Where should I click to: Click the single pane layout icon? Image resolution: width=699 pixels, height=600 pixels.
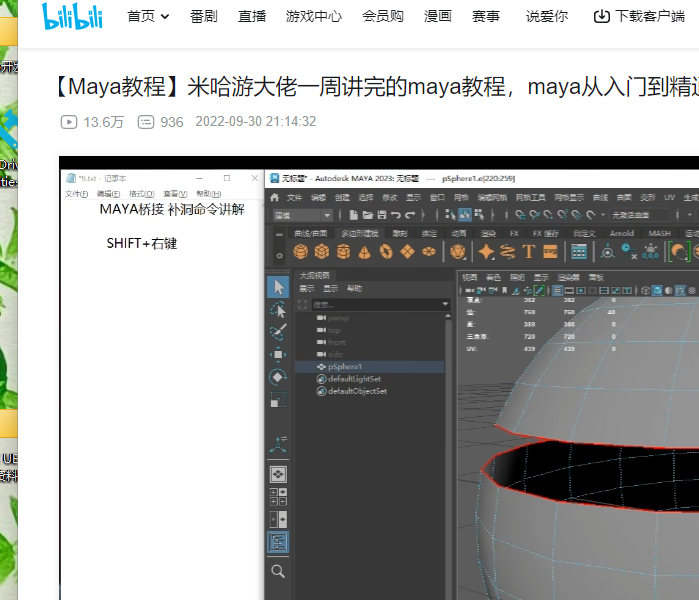coord(278,474)
